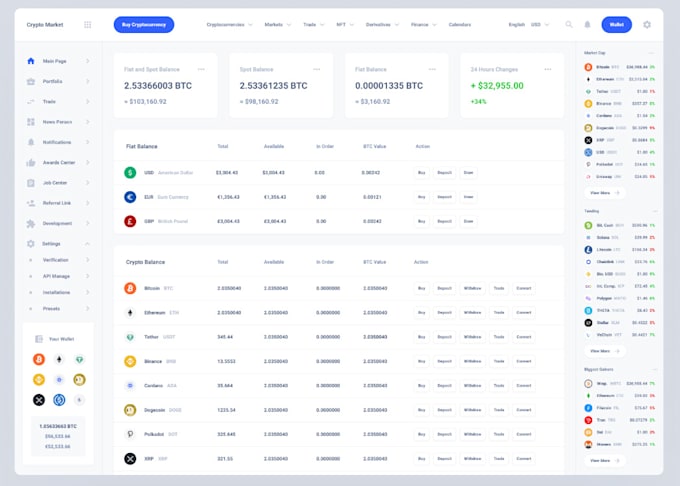Screen dimensions: 680x486
Task: Open the USD currency dropdown in the header
Action: click(x=540, y=25)
